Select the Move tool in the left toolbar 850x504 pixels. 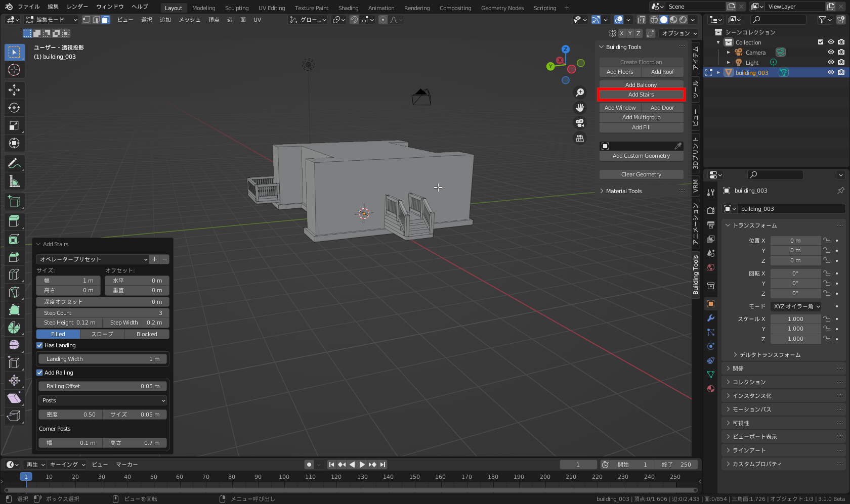[x=14, y=90]
